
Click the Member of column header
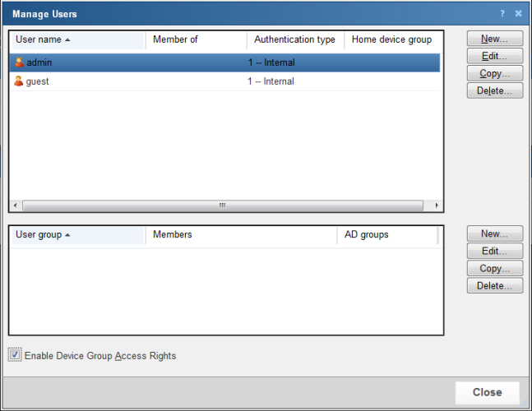click(x=196, y=39)
